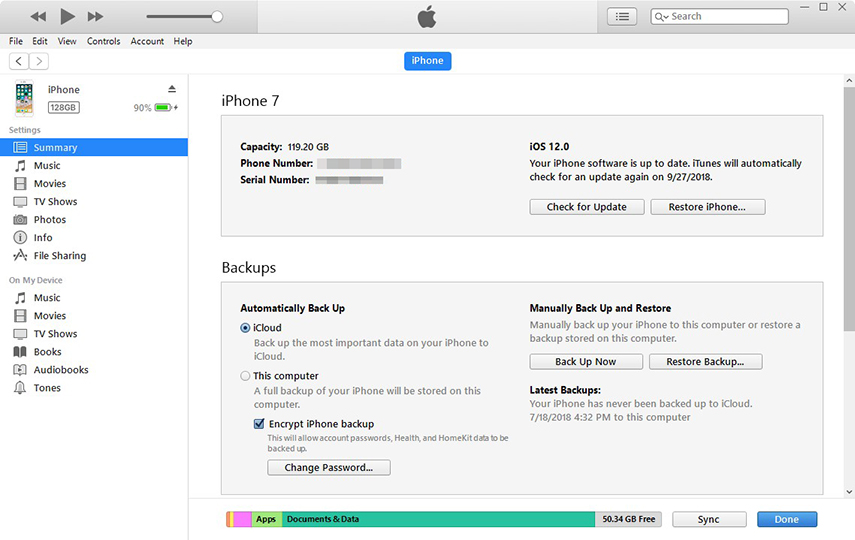Click the 50.34 GB Free storage segment
The image size is (855, 540).
pos(628,519)
